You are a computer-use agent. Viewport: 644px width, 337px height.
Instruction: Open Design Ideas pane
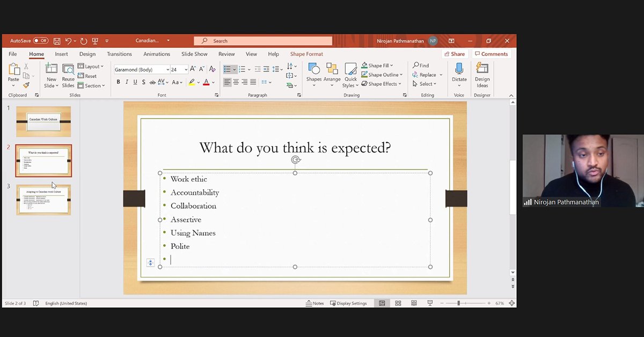pos(482,75)
